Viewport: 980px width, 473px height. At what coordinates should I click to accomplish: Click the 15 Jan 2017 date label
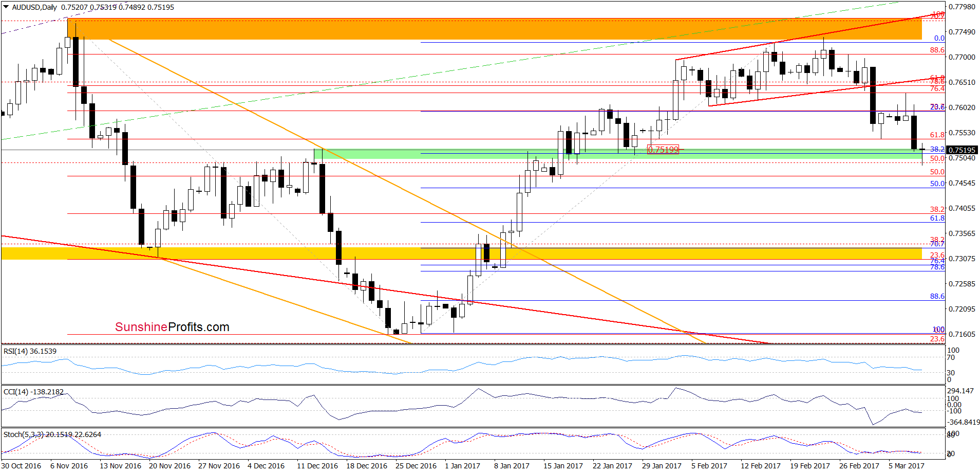563,466
